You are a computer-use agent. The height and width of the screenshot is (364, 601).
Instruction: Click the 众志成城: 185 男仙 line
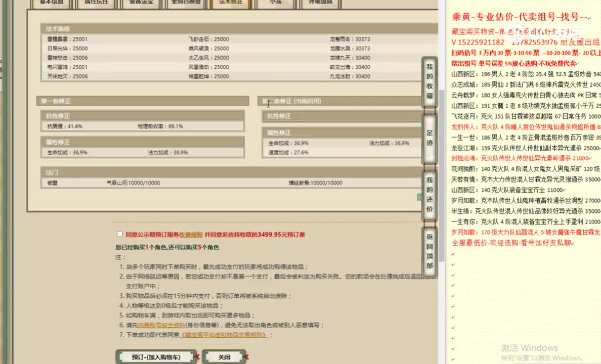pos(526,84)
